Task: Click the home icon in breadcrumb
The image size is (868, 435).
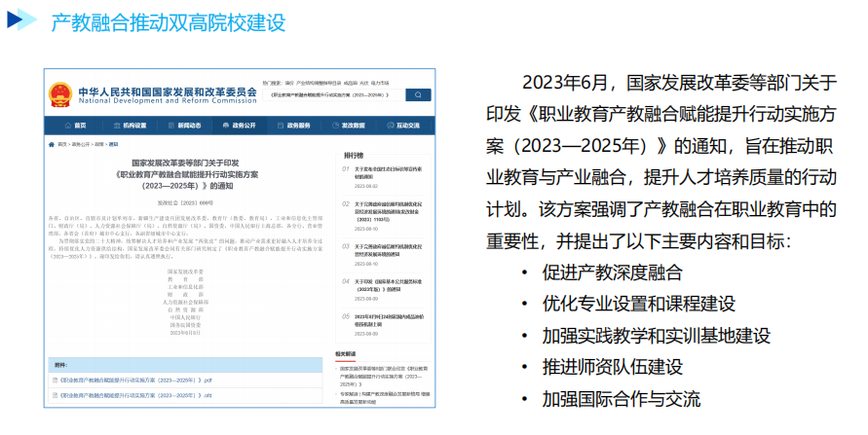Action: coord(52,143)
